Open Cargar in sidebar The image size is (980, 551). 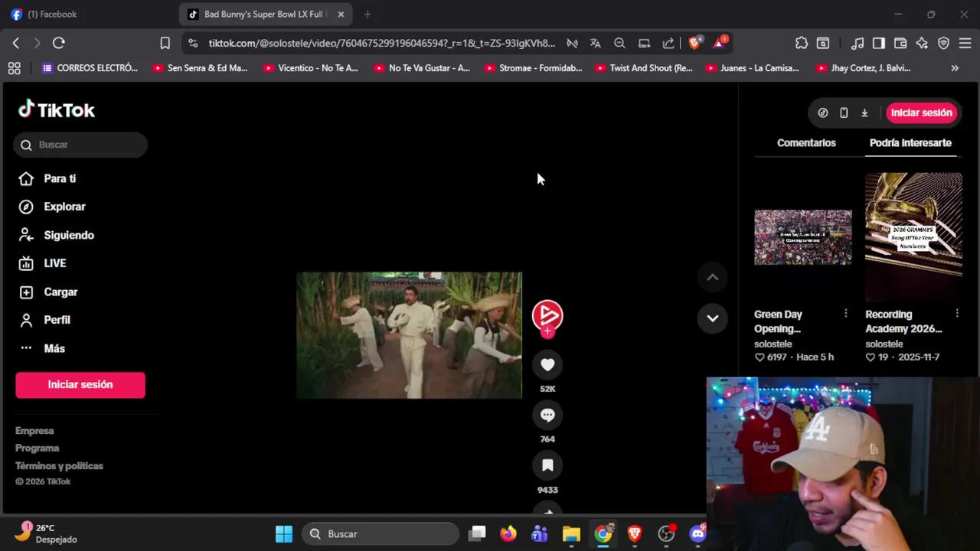click(x=48, y=292)
